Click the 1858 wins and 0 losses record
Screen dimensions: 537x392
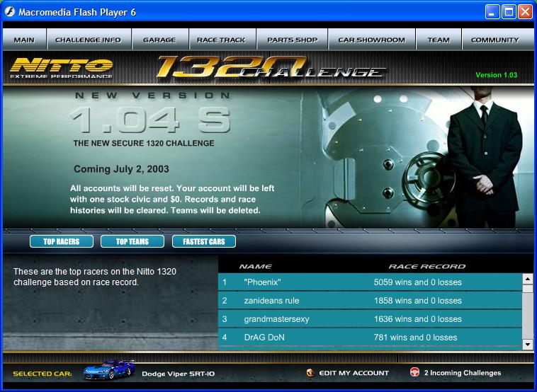click(417, 301)
